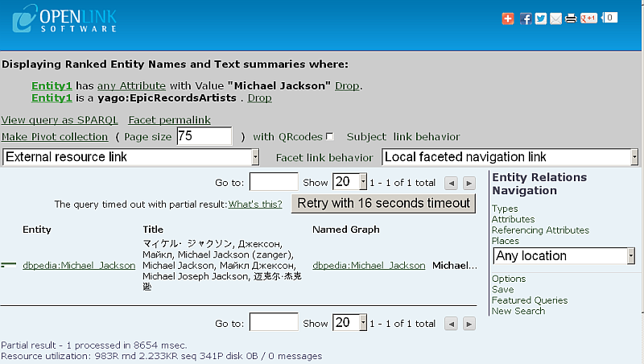Screen dimensions: 644x364
Task: Open the orange plus share icon
Action: coord(508,19)
